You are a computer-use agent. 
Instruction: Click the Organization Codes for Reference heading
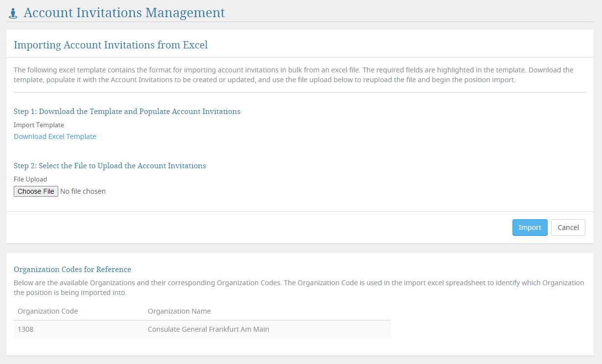72,270
